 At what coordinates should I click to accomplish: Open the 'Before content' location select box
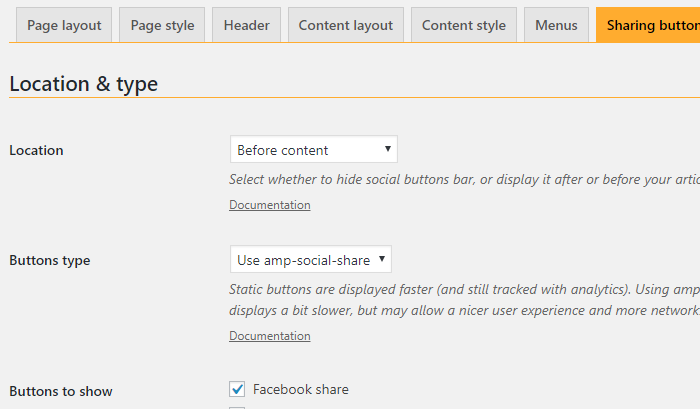pos(314,150)
